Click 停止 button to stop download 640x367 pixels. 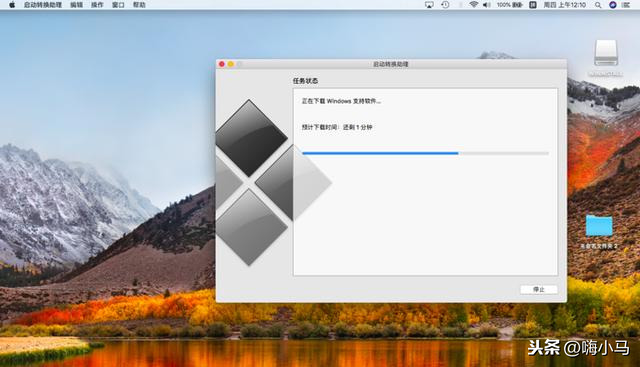[x=539, y=289]
